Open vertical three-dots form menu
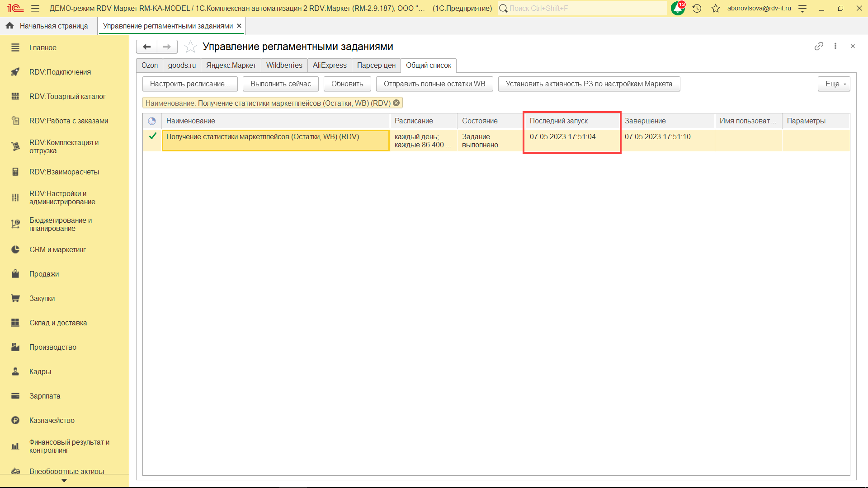 835,46
